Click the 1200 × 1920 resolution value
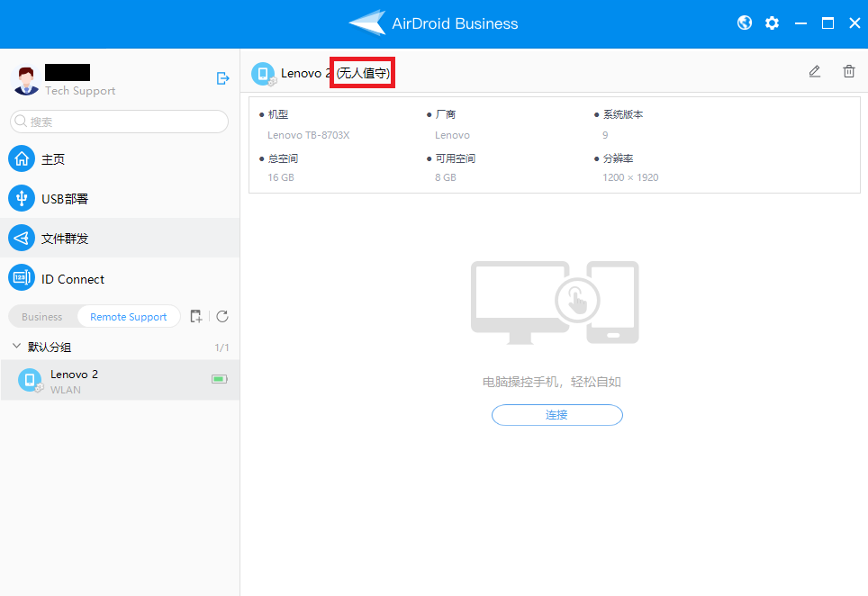 tap(630, 177)
